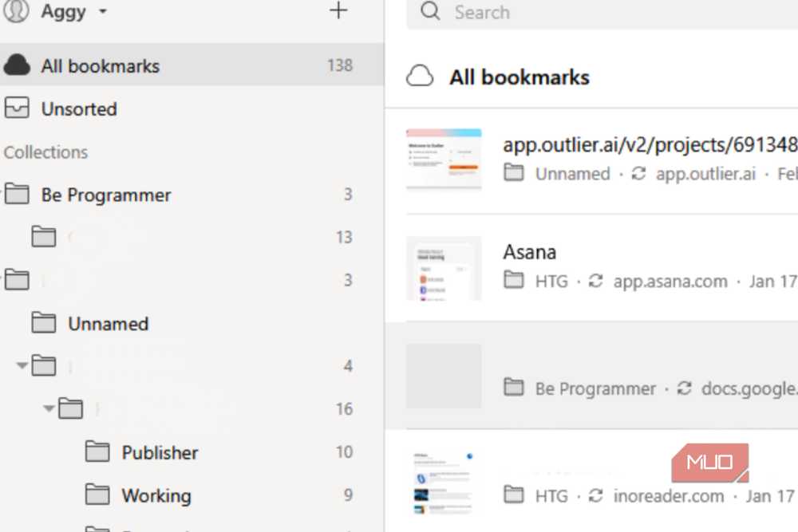Click the Unnamed collection folder icon
The width and height of the screenshot is (798, 532).
pos(44,322)
